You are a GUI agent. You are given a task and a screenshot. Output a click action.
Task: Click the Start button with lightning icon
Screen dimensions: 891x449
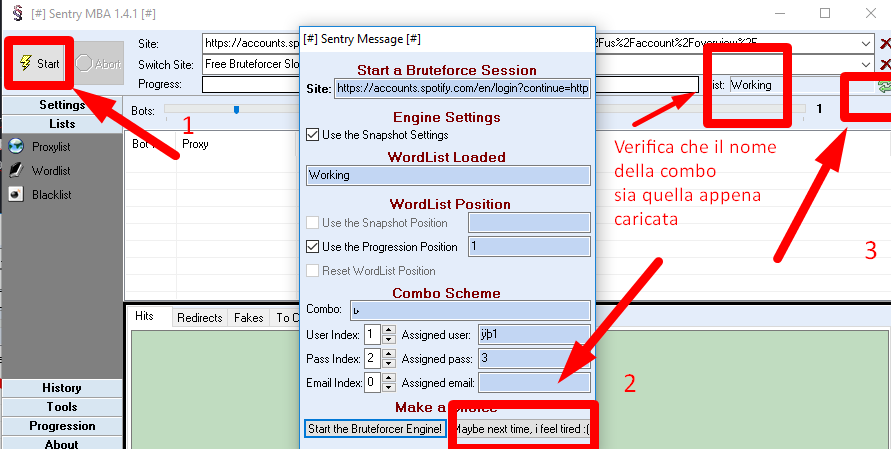(x=39, y=63)
